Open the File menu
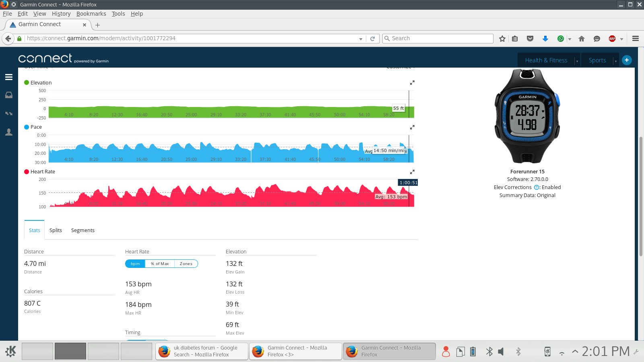Viewport: 644px width, 362px height. click(7, 14)
